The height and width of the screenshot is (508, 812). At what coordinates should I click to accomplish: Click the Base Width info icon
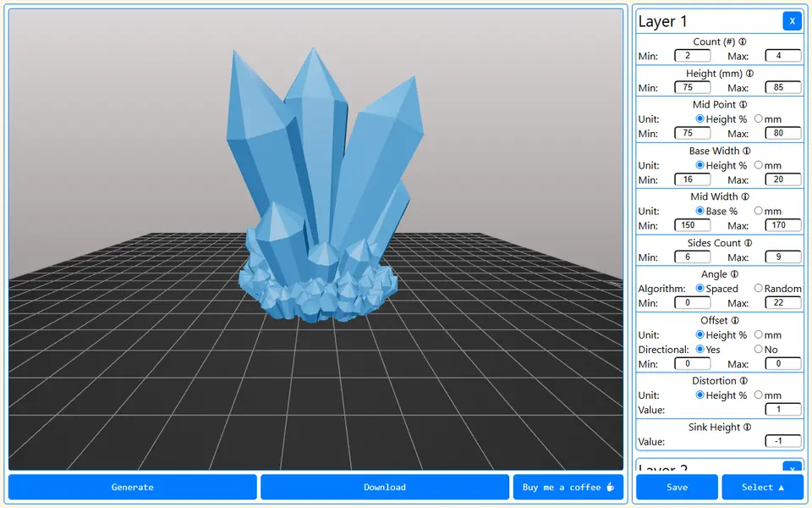[746, 151]
